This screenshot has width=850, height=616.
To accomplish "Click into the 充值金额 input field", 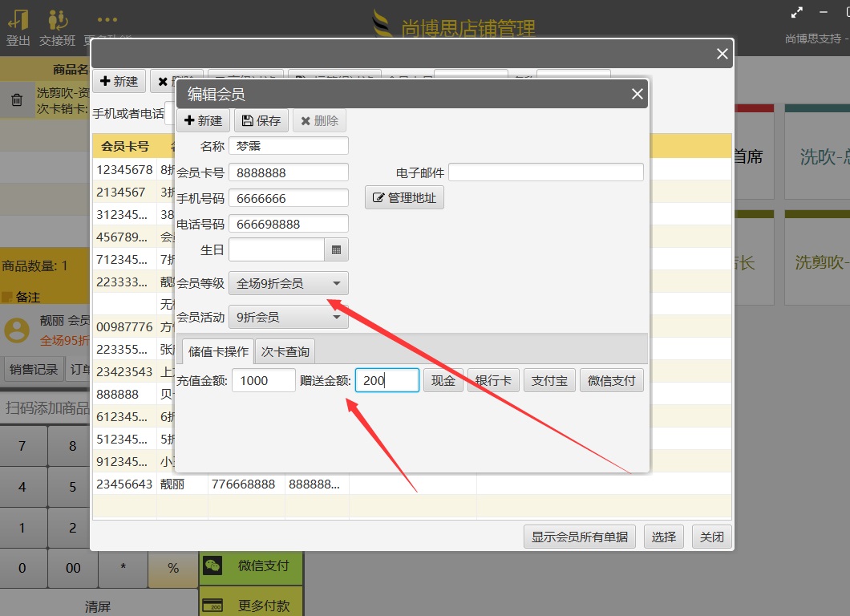I will 263,380.
